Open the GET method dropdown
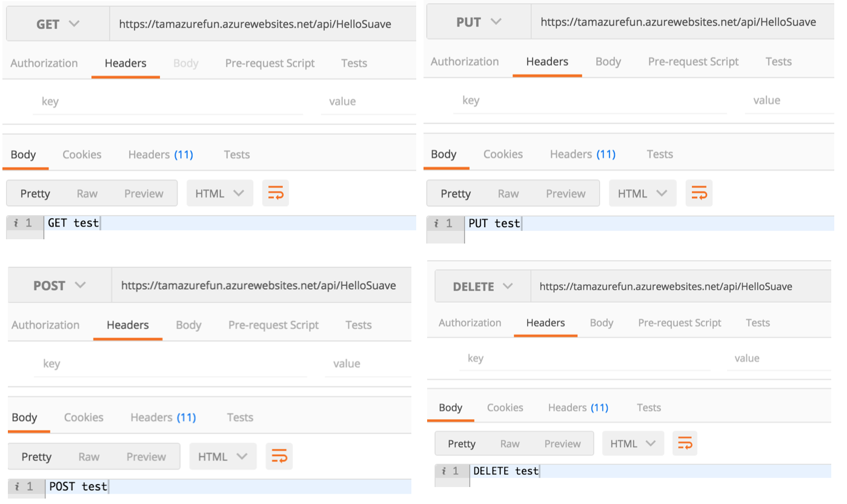Image resolution: width=847 pixels, height=504 pixels. point(58,24)
